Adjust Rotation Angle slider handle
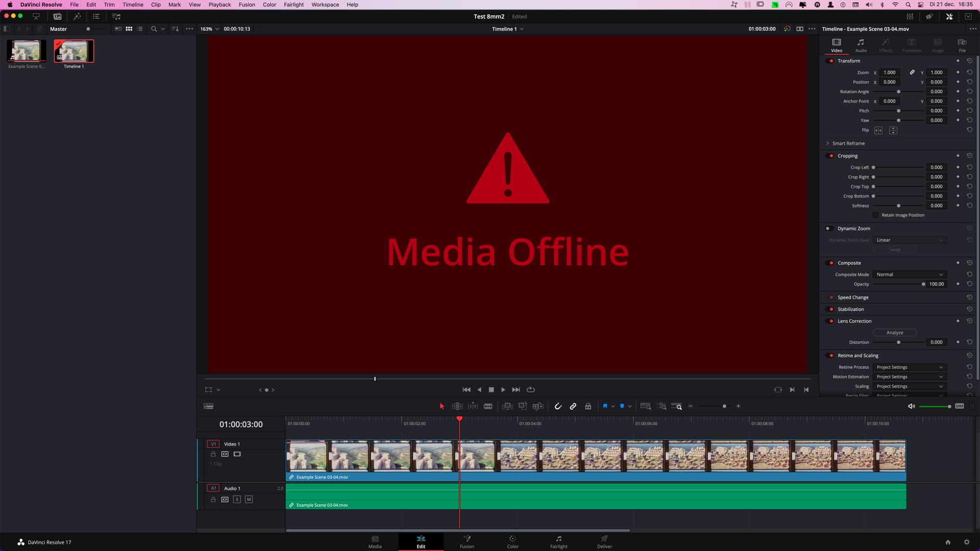980x551 pixels. click(898, 92)
